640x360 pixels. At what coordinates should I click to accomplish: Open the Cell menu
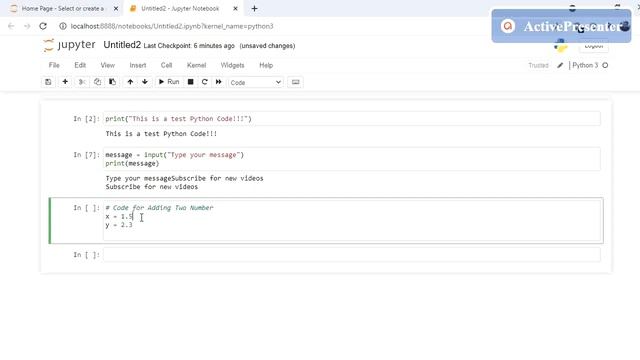166,65
